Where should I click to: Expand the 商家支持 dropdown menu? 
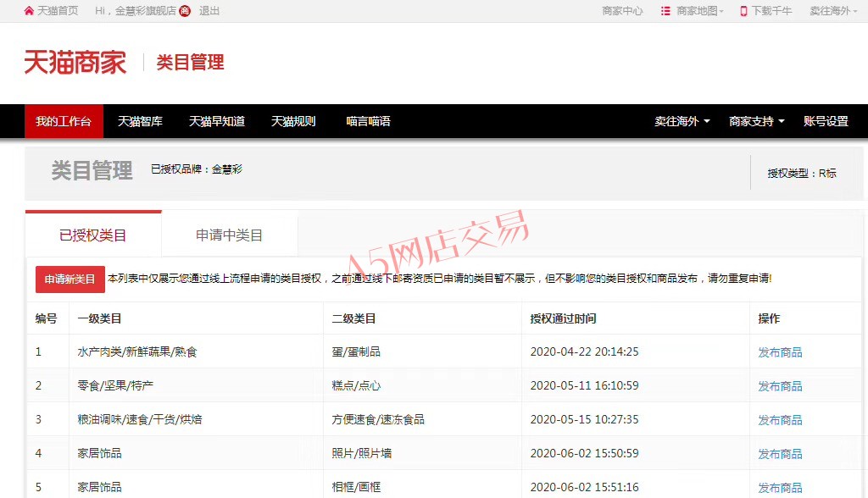[757, 121]
